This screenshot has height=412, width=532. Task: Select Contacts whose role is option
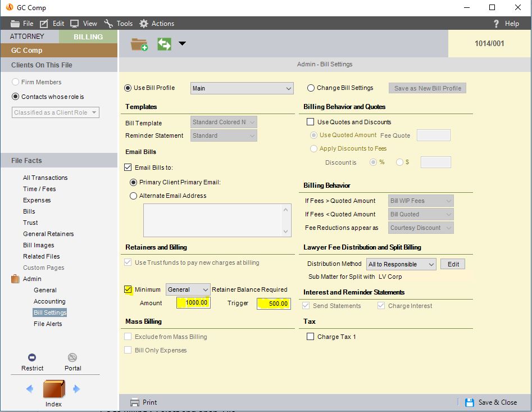click(15, 96)
